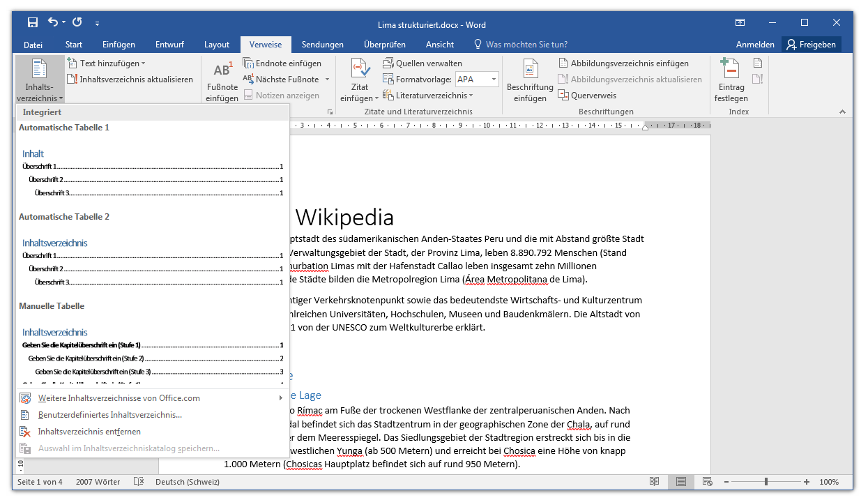Switch to Print Layout view

[680, 482]
